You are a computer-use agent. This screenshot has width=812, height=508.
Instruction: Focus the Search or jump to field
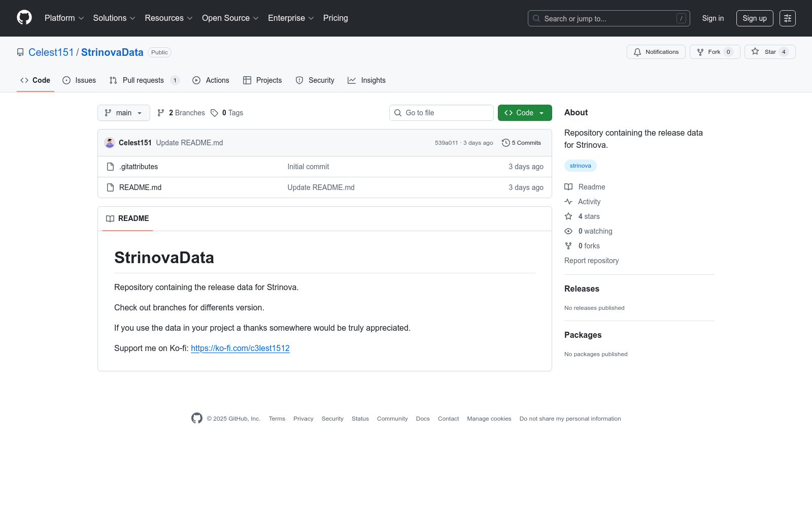609,18
